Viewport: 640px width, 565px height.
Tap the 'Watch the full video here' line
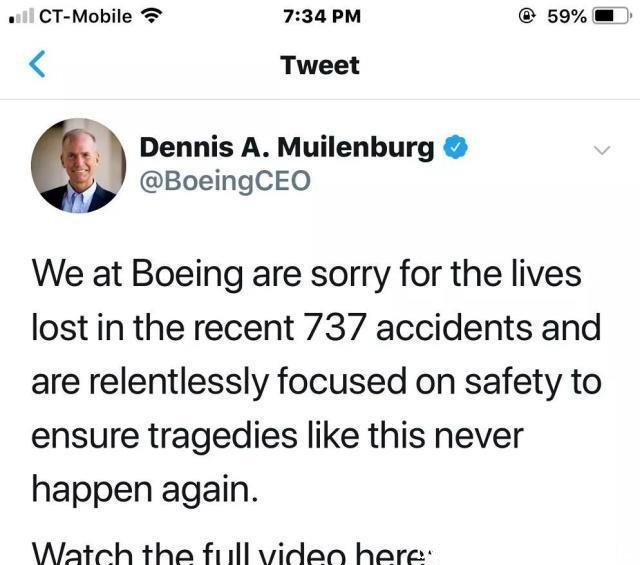point(230,552)
